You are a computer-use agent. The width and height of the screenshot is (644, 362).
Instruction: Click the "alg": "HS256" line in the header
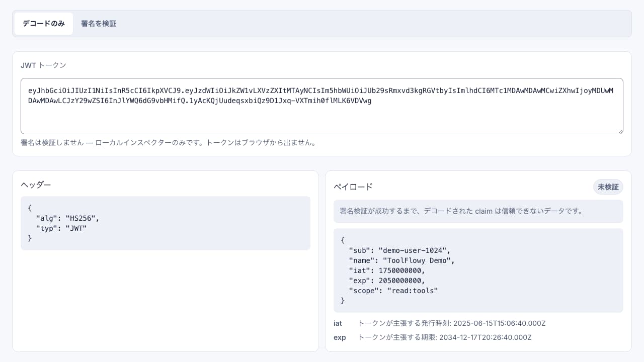click(x=67, y=218)
